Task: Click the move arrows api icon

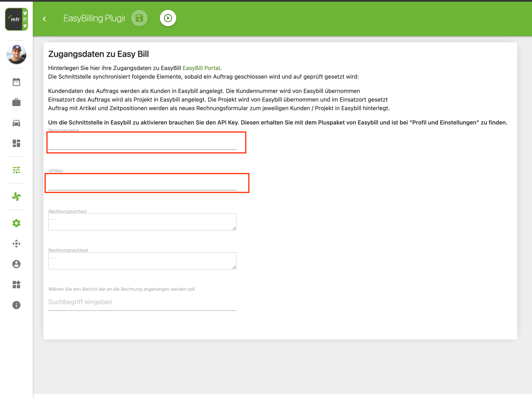Action: click(x=16, y=244)
